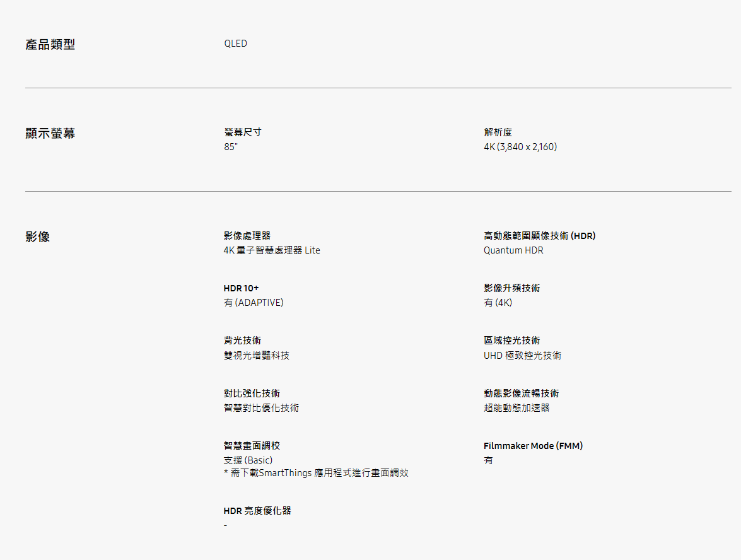Select the UHD 極致控光技術 value
The height and width of the screenshot is (560, 741).
[522, 356]
